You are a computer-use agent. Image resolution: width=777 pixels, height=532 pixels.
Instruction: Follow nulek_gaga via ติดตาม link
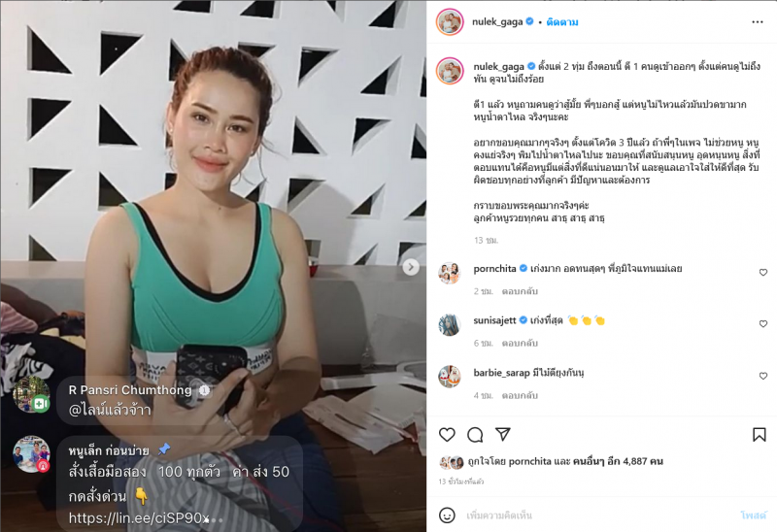coord(562,21)
